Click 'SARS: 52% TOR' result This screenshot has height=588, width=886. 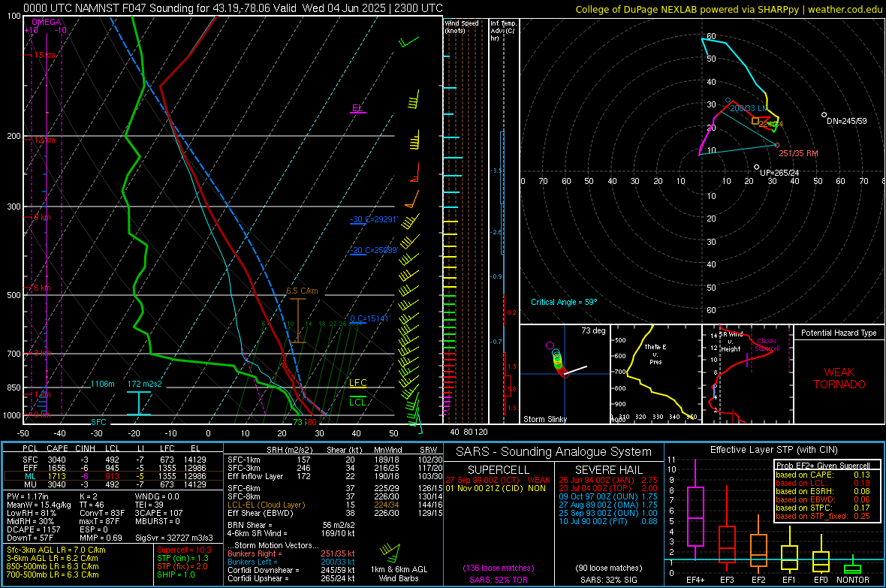click(498, 580)
